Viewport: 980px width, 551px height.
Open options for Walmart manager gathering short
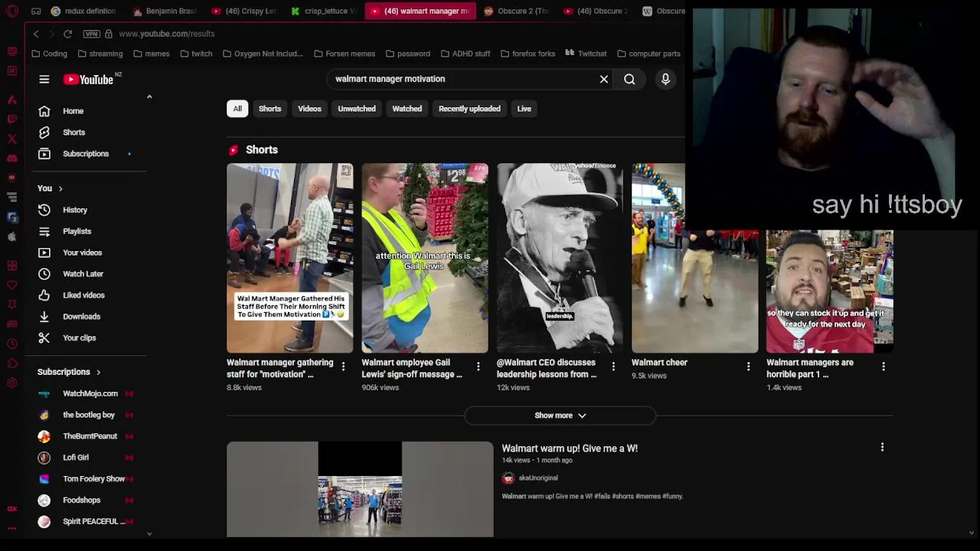coord(343,367)
